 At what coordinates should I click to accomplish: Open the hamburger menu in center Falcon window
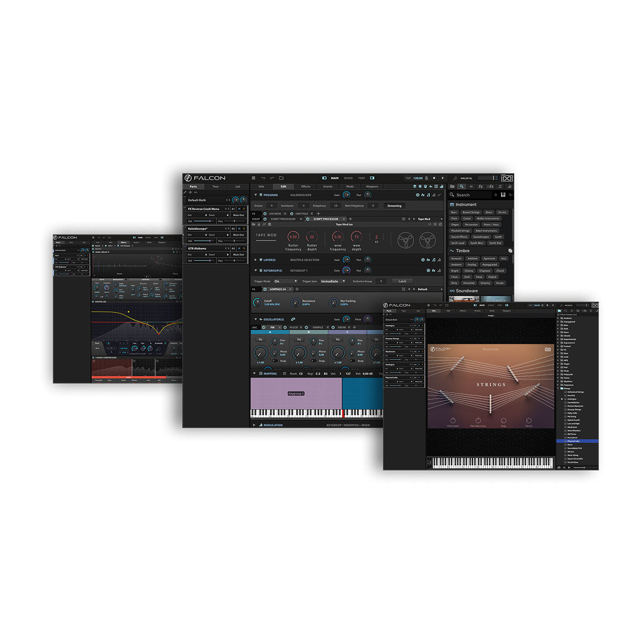click(x=253, y=178)
